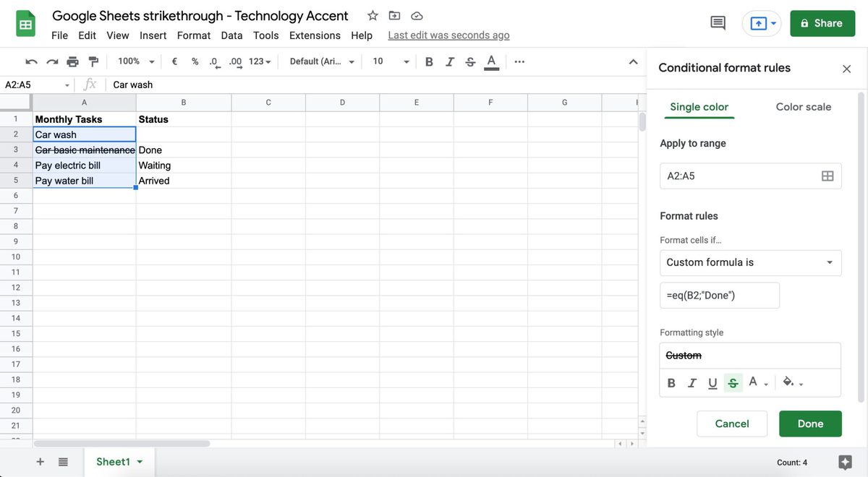
Task: Toggle bold in formatting style
Action: 671,383
